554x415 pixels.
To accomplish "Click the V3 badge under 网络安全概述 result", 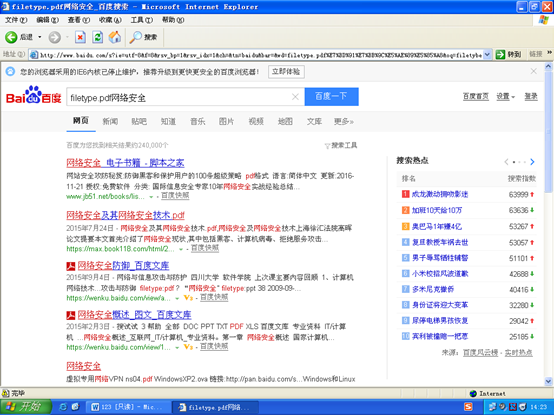I will coord(188,347).
